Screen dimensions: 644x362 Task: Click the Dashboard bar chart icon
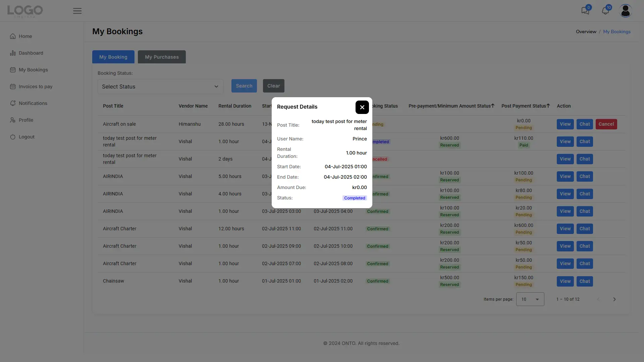pyautogui.click(x=13, y=53)
